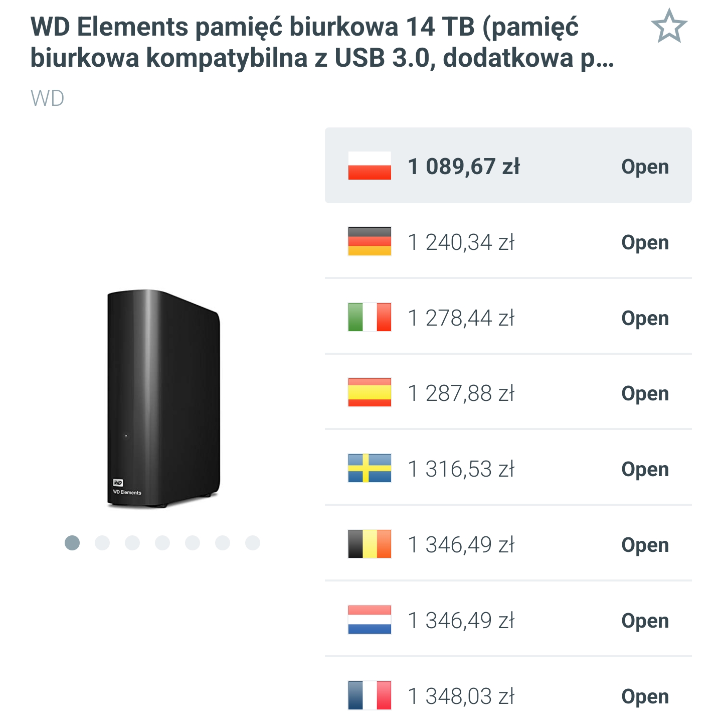Click the Belgium flag icon
Viewport: 722px width, 728px height.
[370, 544]
